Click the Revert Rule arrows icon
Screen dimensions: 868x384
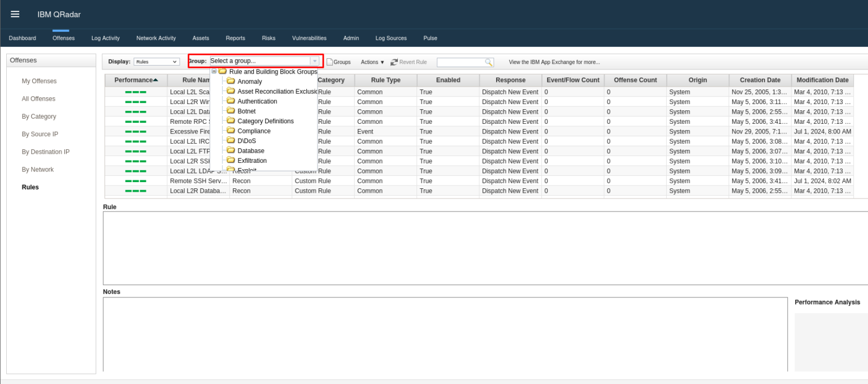(394, 62)
